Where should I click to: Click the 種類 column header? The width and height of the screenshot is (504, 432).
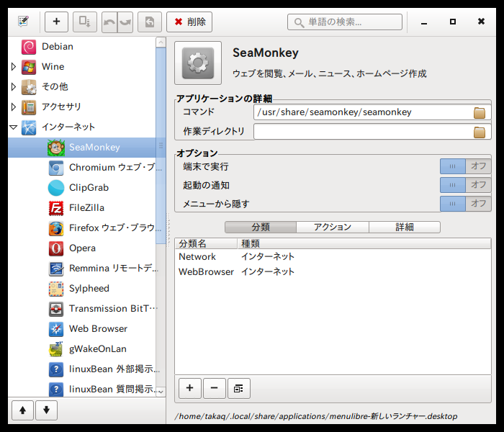point(364,243)
